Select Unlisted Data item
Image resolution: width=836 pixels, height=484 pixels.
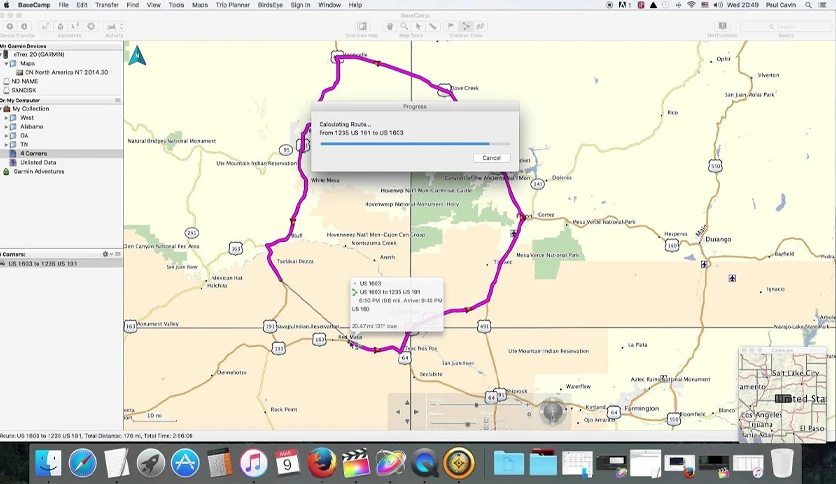(x=38, y=163)
